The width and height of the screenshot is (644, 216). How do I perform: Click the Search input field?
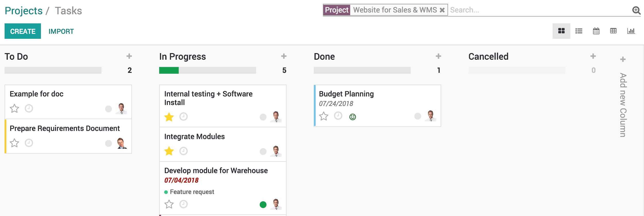[538, 10]
